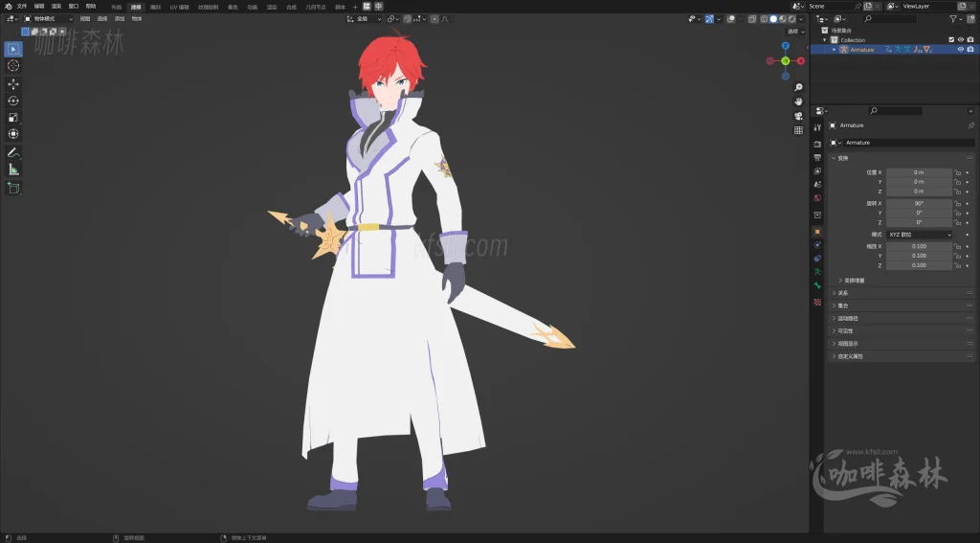Open the transform orientation dropdown
980x543 pixels.
364,19
